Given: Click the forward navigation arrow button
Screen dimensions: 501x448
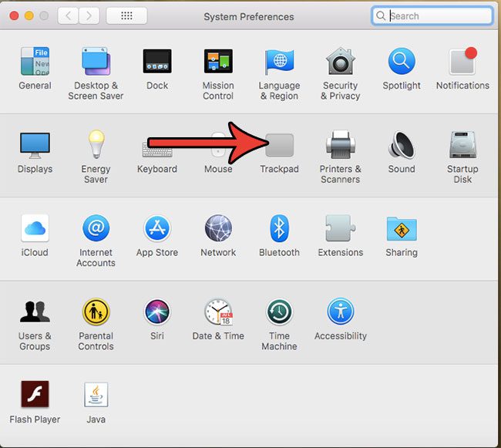Looking at the screenshot, I should click(89, 16).
